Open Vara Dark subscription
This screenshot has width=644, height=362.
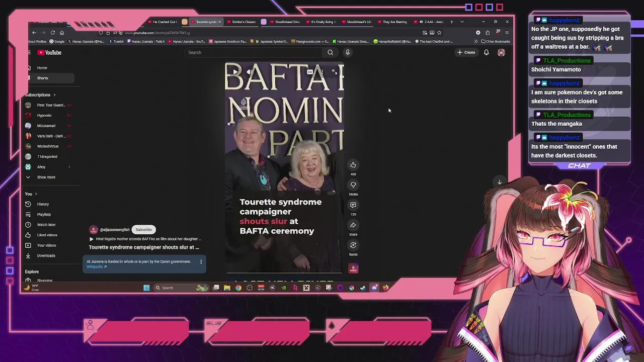(48, 136)
